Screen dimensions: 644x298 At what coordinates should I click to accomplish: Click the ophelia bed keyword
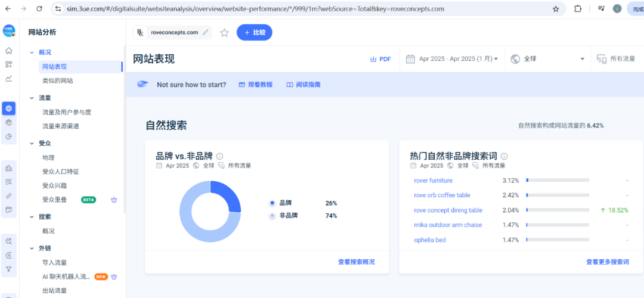pyautogui.click(x=429, y=240)
